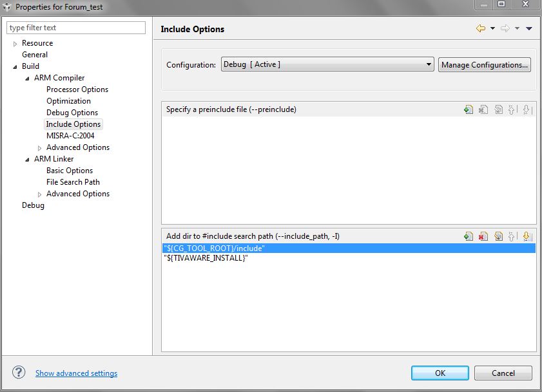542x392 pixels.
Task: Open Show advanced settings link
Action: [x=77, y=373]
